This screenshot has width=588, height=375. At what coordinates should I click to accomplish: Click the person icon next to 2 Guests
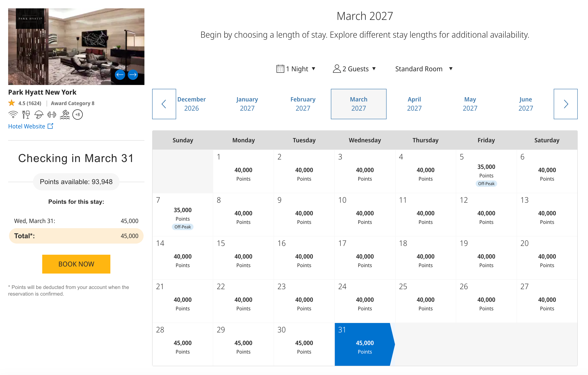(x=337, y=69)
